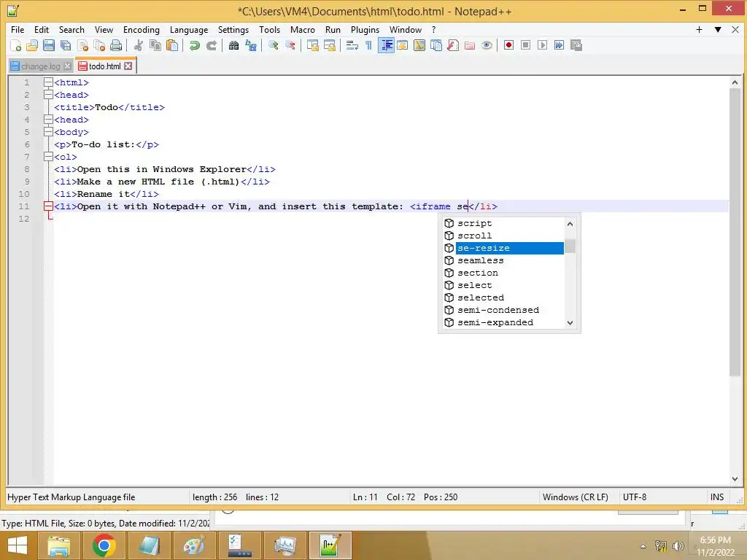Undo the last edit with the green arrow
Screen dimensions: 747x560
click(x=194, y=46)
